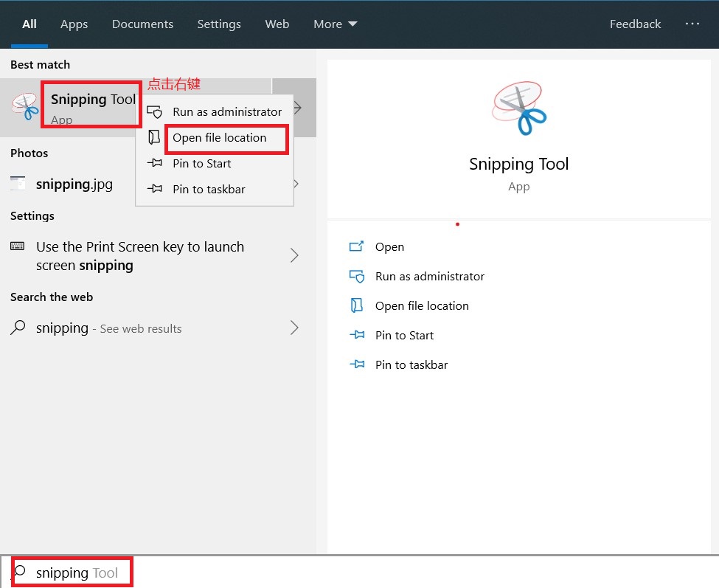Switch to the Web search tab
The height and width of the screenshot is (588, 719).
[x=277, y=24]
